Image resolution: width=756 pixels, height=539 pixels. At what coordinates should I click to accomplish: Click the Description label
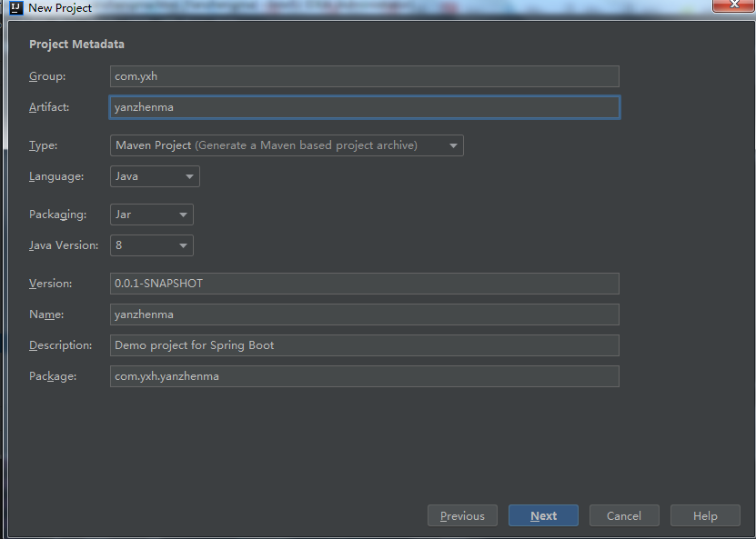(x=60, y=344)
